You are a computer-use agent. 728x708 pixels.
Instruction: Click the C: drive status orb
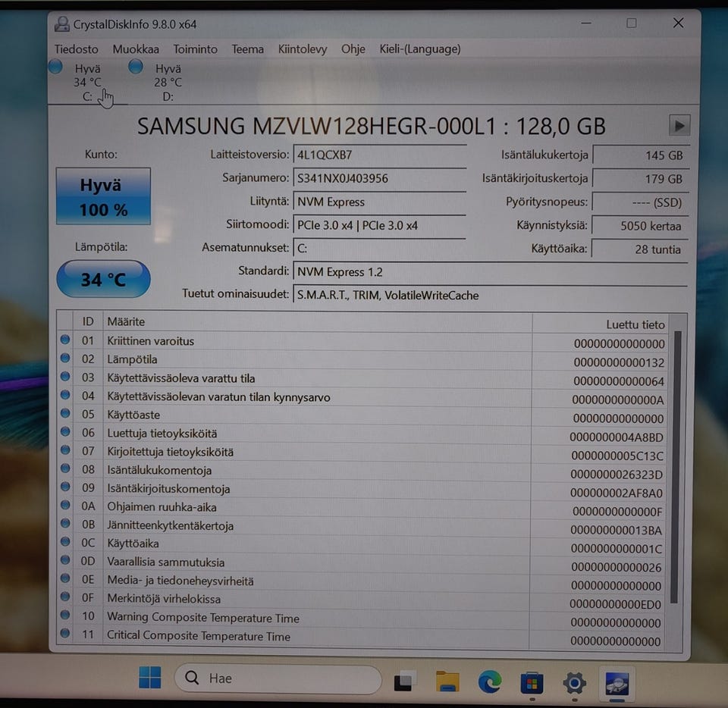coord(55,67)
